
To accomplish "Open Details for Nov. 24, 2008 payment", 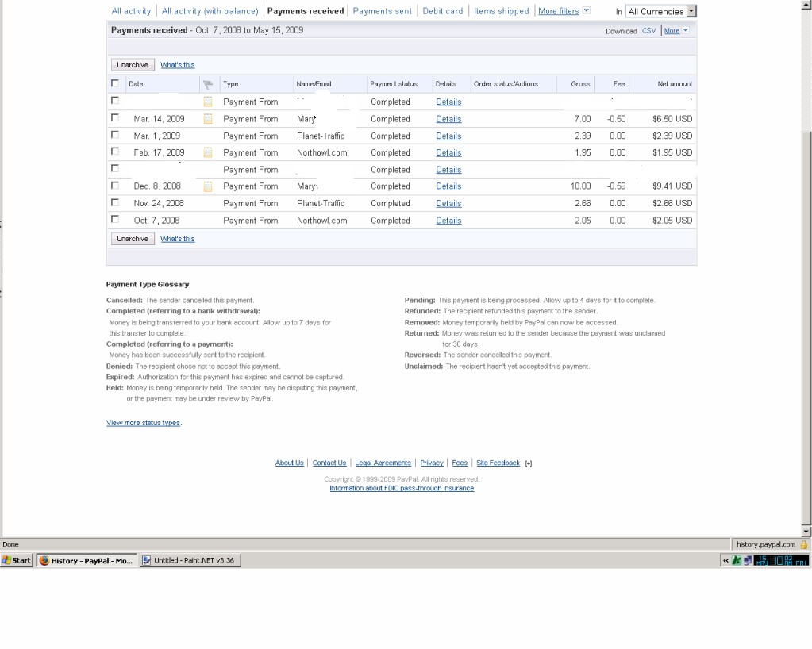I will click(x=448, y=203).
